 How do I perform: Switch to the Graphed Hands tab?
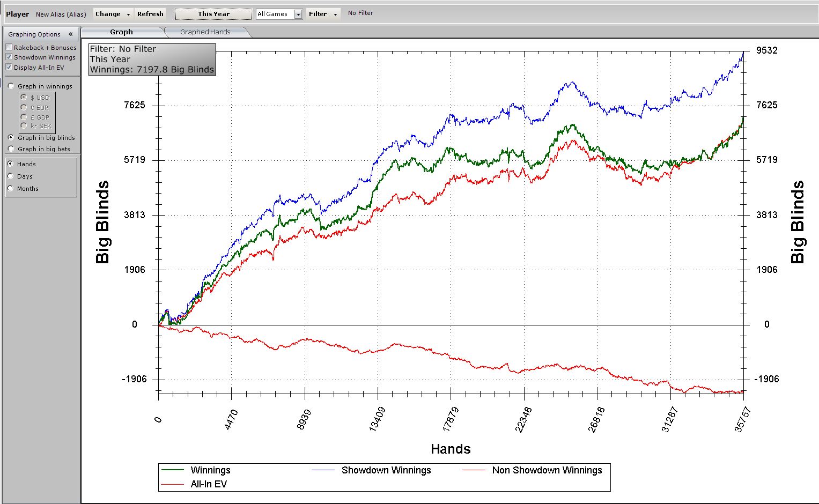coord(205,32)
